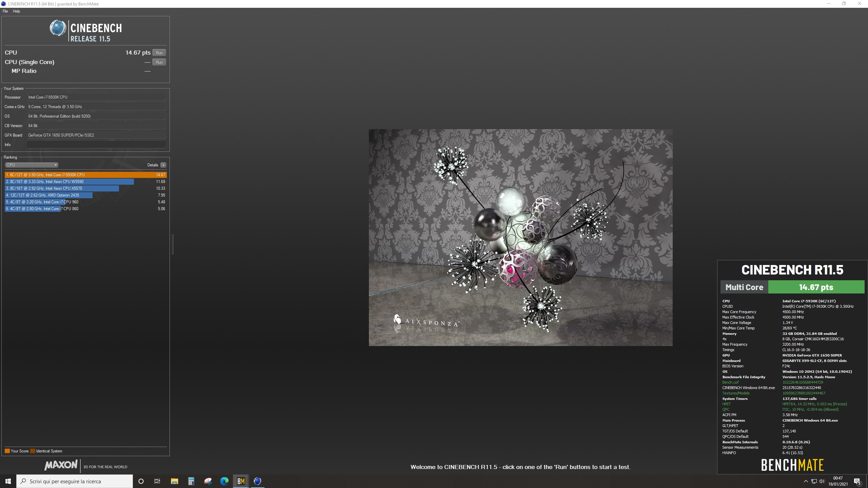The height and width of the screenshot is (488, 868).
Task: Open the File menu
Action: pyautogui.click(x=5, y=11)
